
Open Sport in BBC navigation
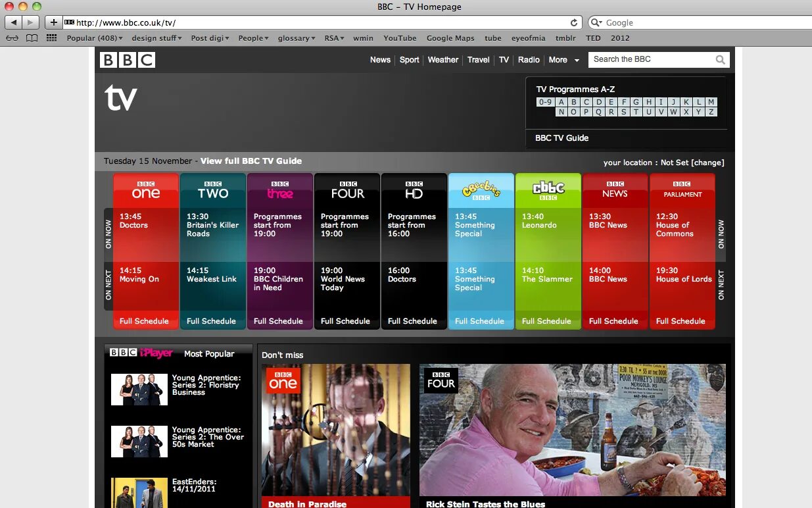409,60
